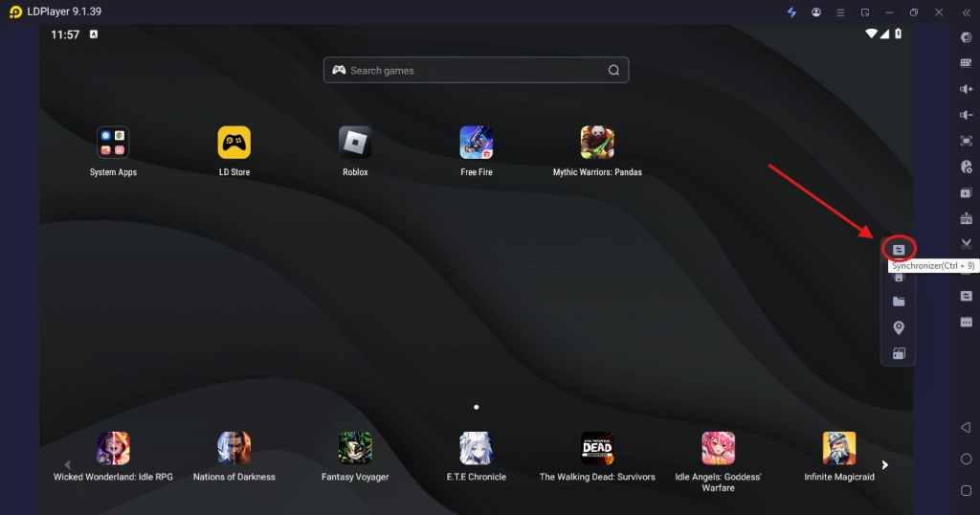Image resolution: width=980 pixels, height=515 pixels.
Task: Launch the LD Store app
Action: click(234, 143)
